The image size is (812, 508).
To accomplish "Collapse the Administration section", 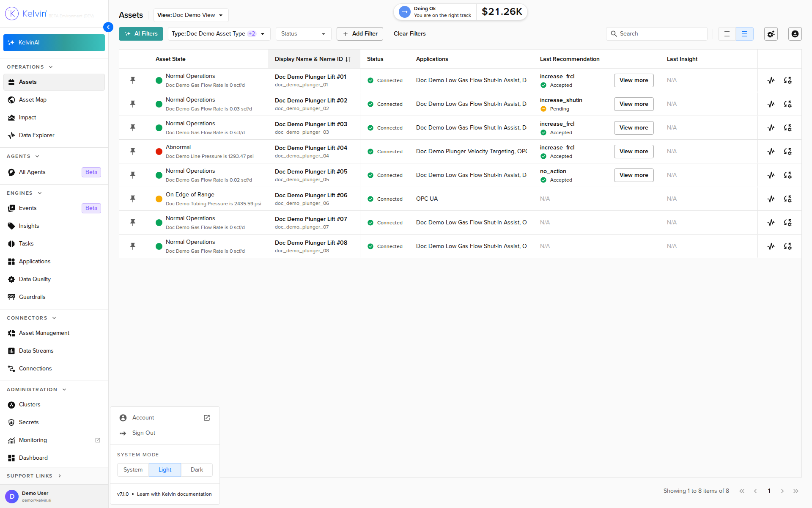I will [x=37, y=389].
